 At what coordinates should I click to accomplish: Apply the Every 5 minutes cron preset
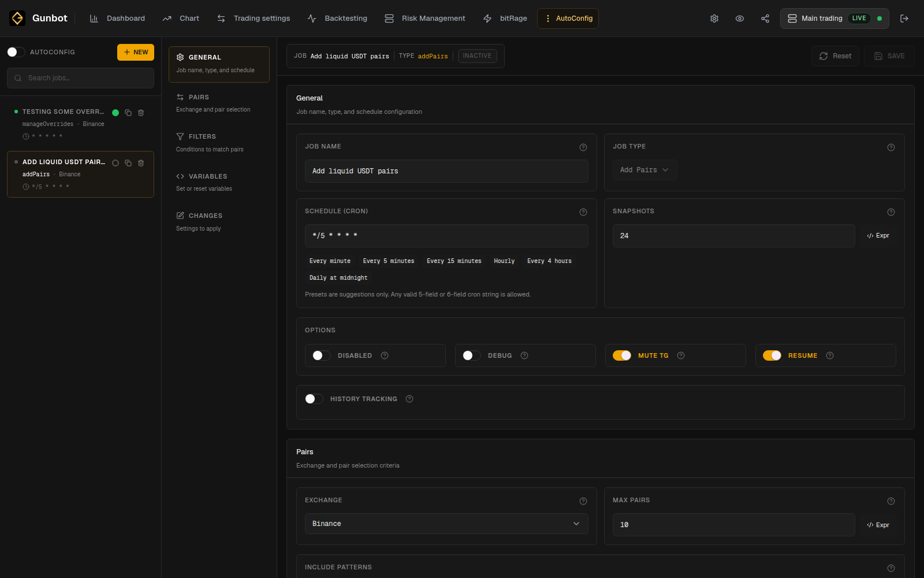[x=389, y=261]
